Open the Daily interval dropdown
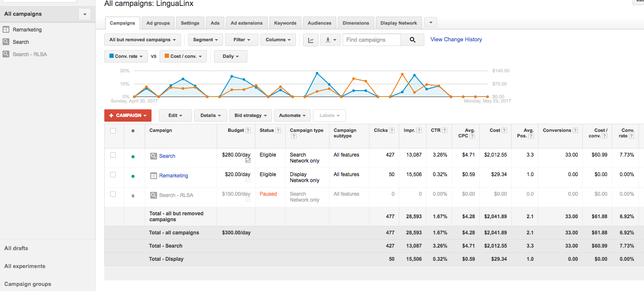 [x=230, y=57]
